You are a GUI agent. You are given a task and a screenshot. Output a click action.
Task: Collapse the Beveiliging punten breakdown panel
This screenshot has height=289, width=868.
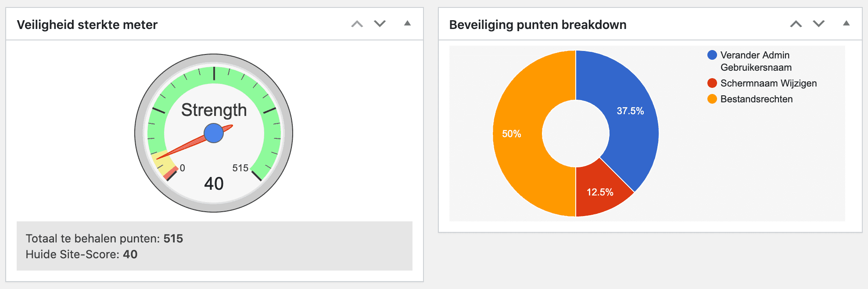pyautogui.click(x=846, y=24)
